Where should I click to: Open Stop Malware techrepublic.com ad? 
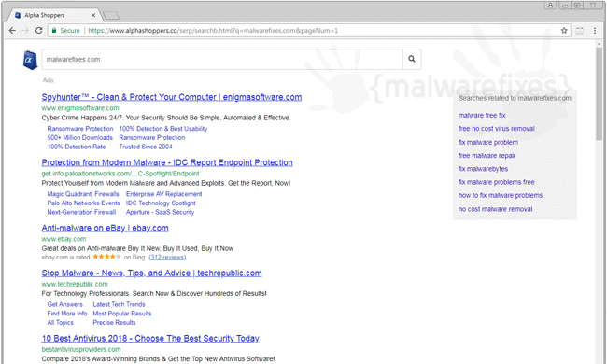pos(151,273)
